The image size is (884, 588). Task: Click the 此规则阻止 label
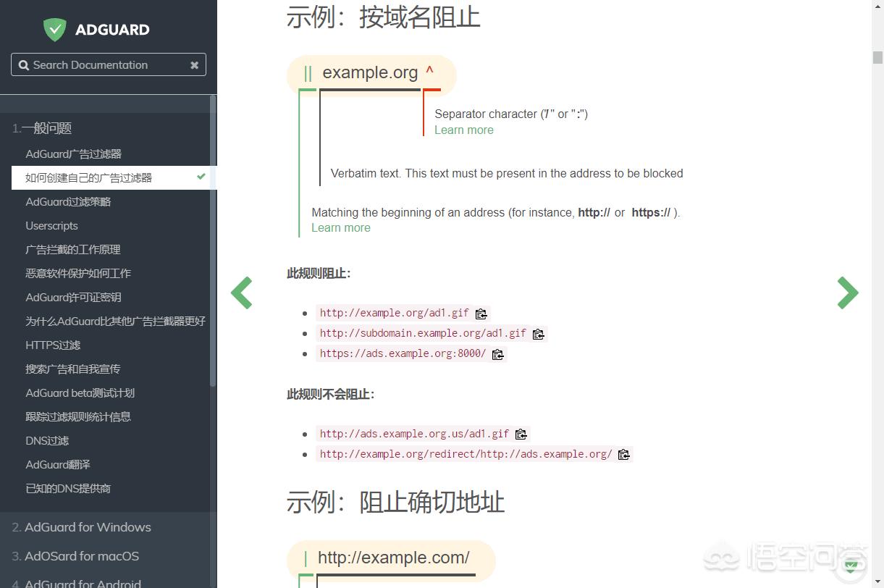coord(319,273)
